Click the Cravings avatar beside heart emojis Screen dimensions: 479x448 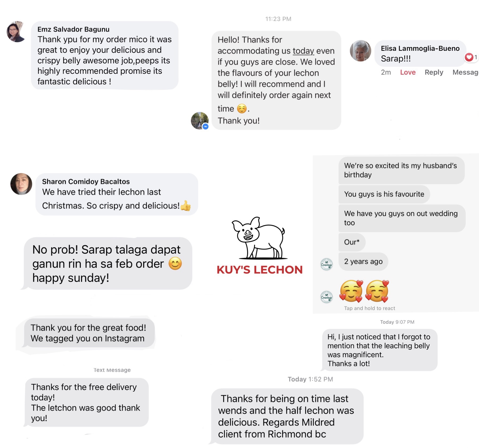[x=326, y=297]
